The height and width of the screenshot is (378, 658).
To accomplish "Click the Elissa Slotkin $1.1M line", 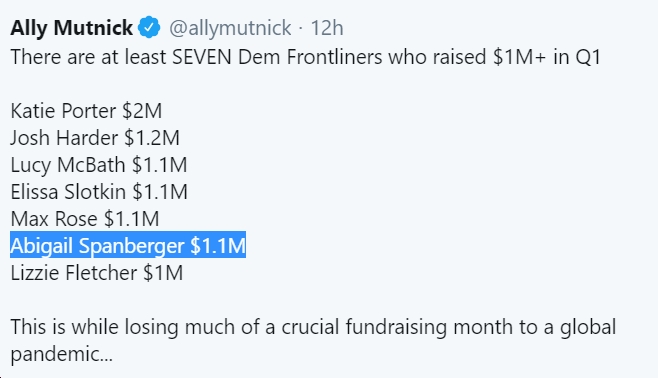I will click(x=99, y=192).
